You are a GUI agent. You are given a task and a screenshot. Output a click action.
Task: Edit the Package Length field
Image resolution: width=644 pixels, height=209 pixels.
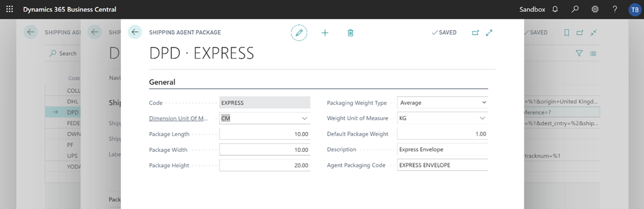(265, 134)
